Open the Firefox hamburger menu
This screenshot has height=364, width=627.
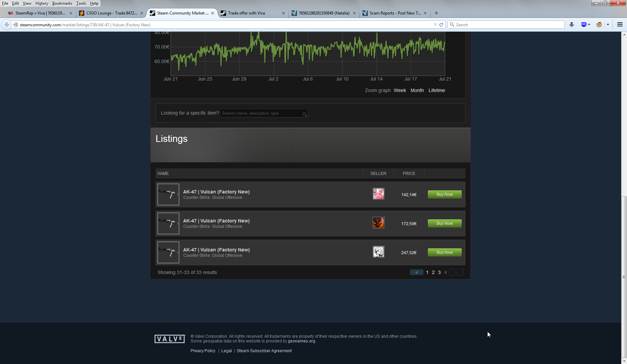pyautogui.click(x=620, y=25)
